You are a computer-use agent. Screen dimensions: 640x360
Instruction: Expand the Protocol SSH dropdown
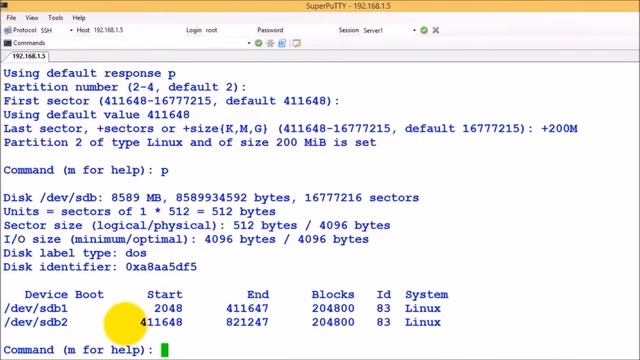[x=71, y=30]
